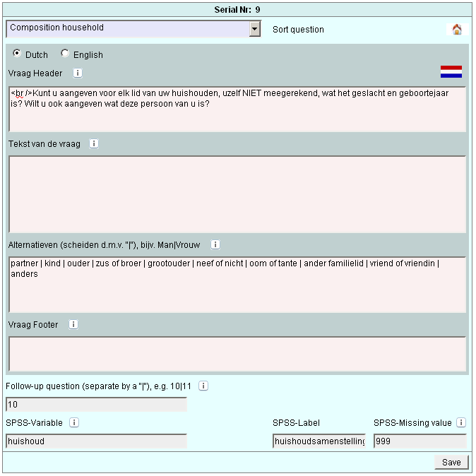The image size is (476, 476).
Task: Click the SPSS-Missing value field showing 999
Action: (x=420, y=441)
